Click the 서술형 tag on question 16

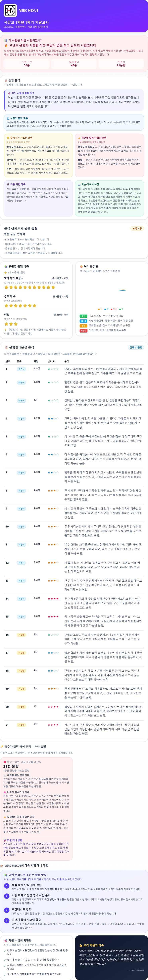point(22,634)
